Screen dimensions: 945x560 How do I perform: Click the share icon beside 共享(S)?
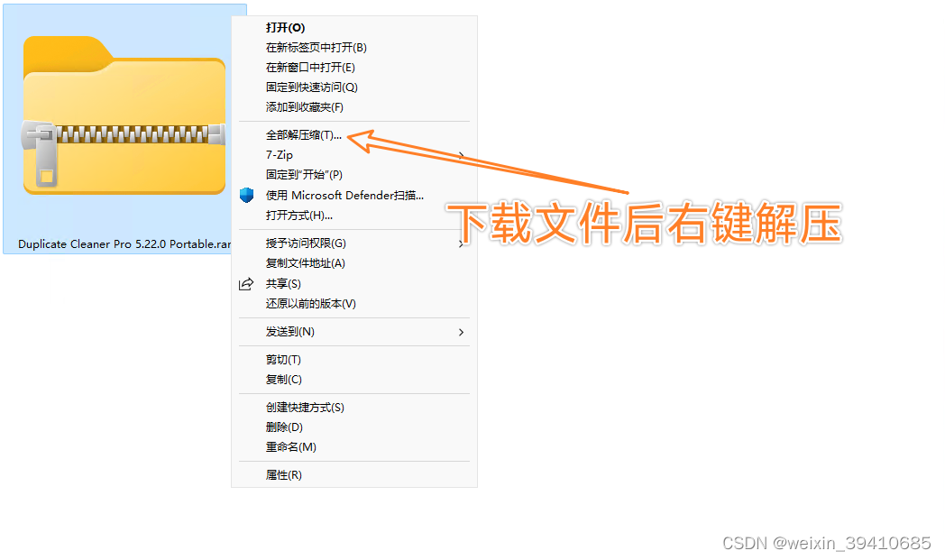246,284
